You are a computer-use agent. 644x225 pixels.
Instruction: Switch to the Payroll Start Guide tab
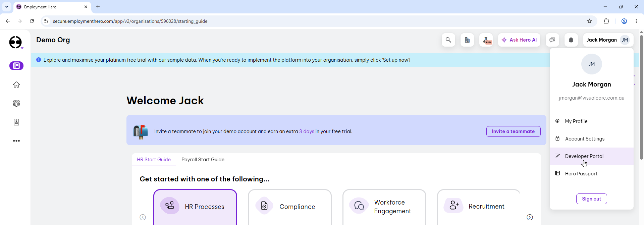(x=203, y=160)
